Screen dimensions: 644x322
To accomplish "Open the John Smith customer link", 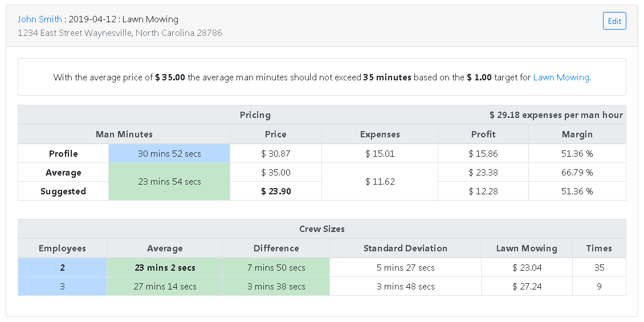I will pyautogui.click(x=39, y=19).
